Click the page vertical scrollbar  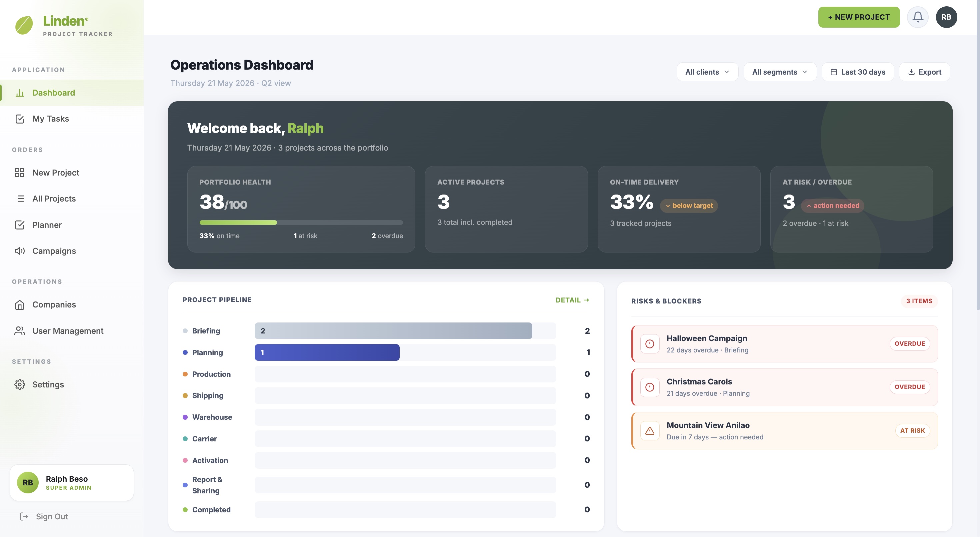coord(978,155)
